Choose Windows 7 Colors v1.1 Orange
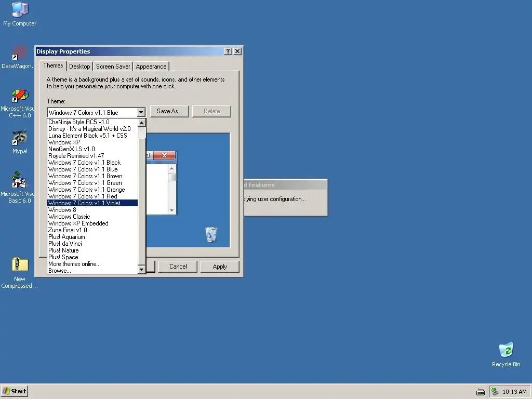This screenshot has height=399, width=532. tap(92, 190)
